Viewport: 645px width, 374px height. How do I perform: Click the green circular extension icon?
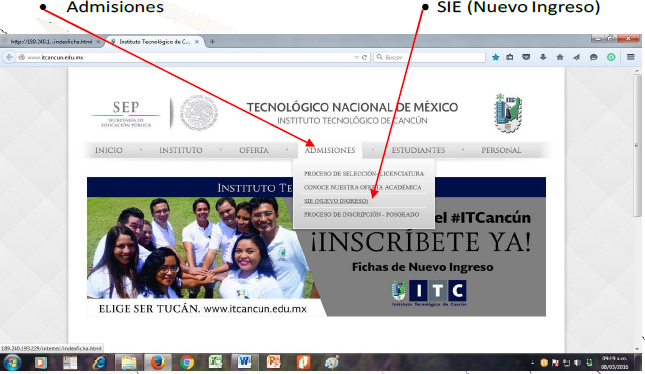click(x=611, y=57)
